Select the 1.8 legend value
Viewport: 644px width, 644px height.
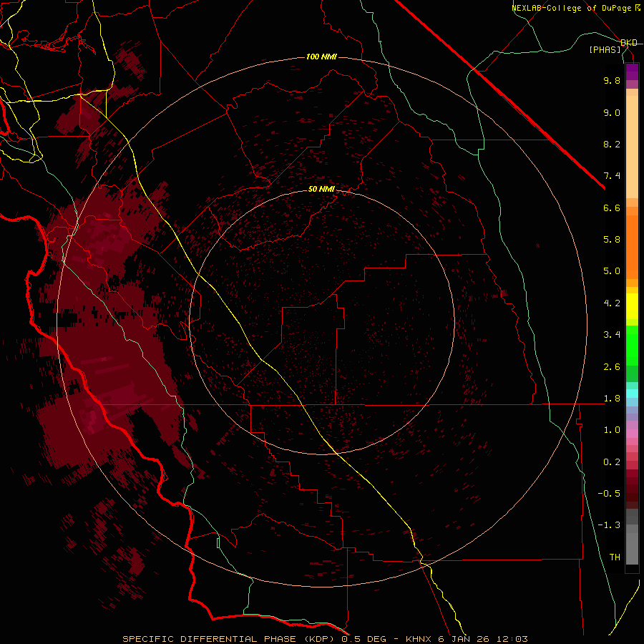[x=612, y=399]
